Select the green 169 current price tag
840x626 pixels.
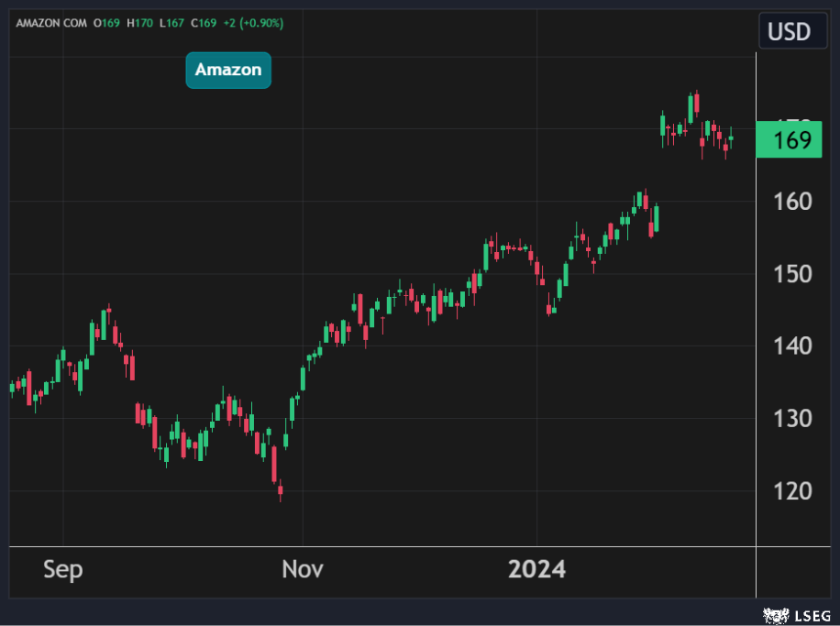point(789,140)
